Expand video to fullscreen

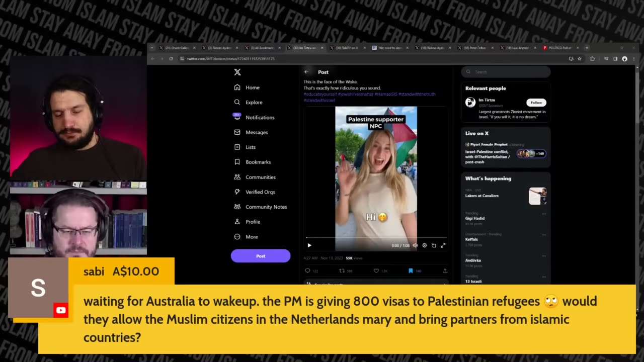pyautogui.click(x=443, y=245)
